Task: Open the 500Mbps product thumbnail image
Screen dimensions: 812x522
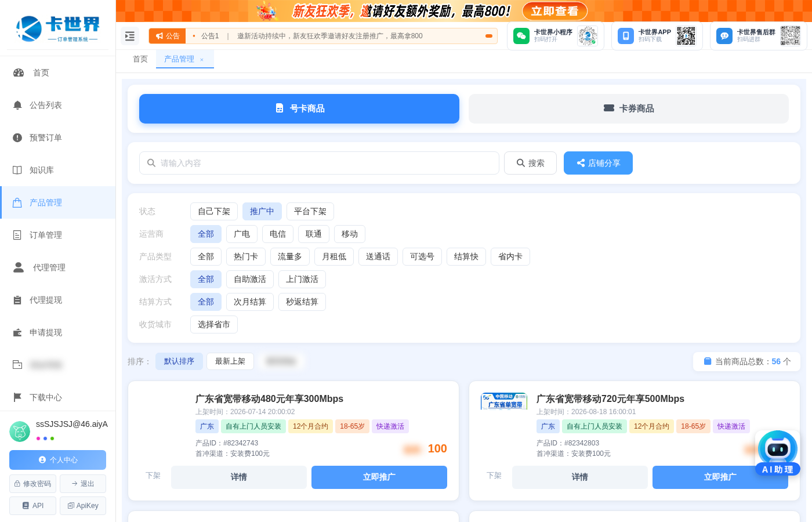Action: tap(504, 401)
